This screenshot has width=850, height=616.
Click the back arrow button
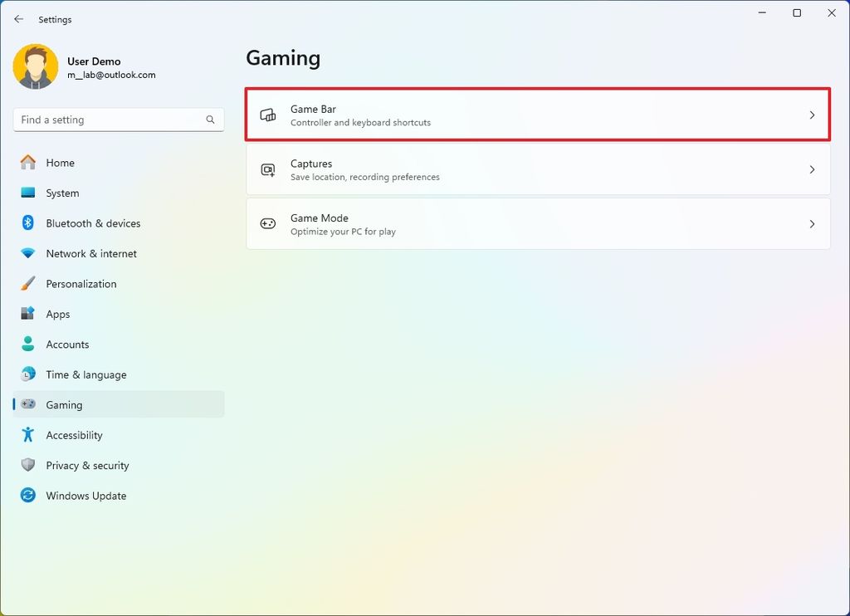tap(18, 18)
